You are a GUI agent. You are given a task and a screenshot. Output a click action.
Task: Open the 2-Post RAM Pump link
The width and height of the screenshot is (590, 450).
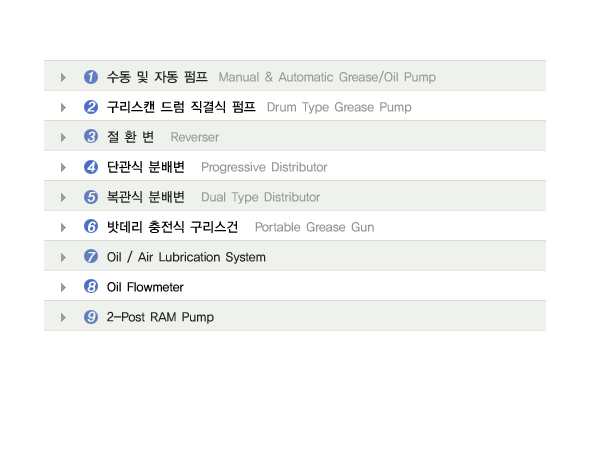click(x=160, y=317)
